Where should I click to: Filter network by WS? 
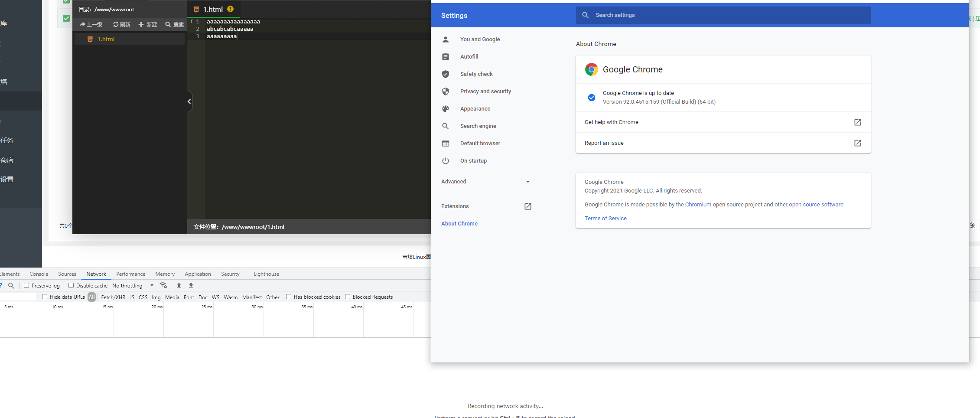[215, 297]
